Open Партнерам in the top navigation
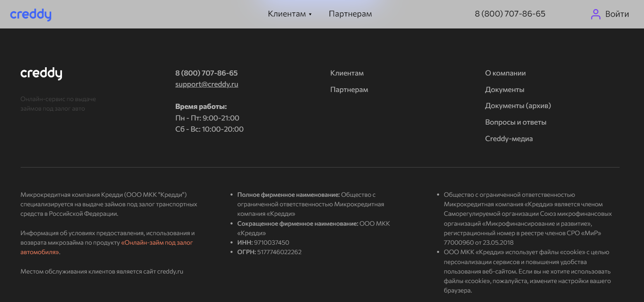Viewport: 644px width, 302px height. (x=350, y=14)
